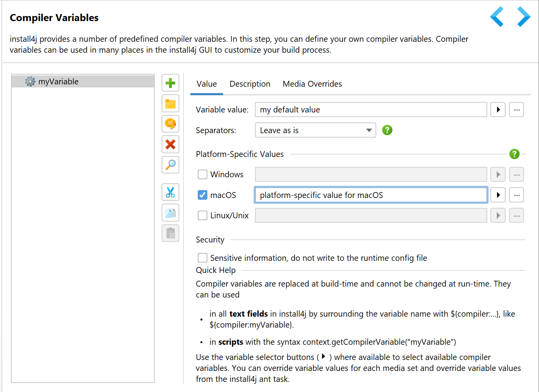Click the disabled paste clipboard icon

click(170, 233)
